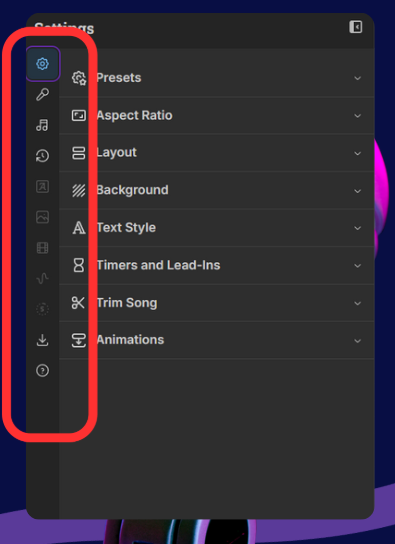Click the dimmed dollar coin sidebar icon
This screenshot has height=544, width=395.
tap(43, 309)
